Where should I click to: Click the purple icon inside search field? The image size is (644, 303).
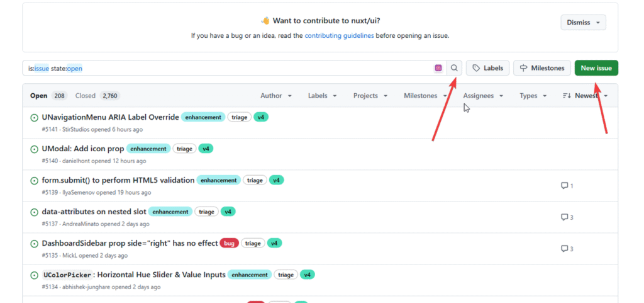pyautogui.click(x=438, y=68)
